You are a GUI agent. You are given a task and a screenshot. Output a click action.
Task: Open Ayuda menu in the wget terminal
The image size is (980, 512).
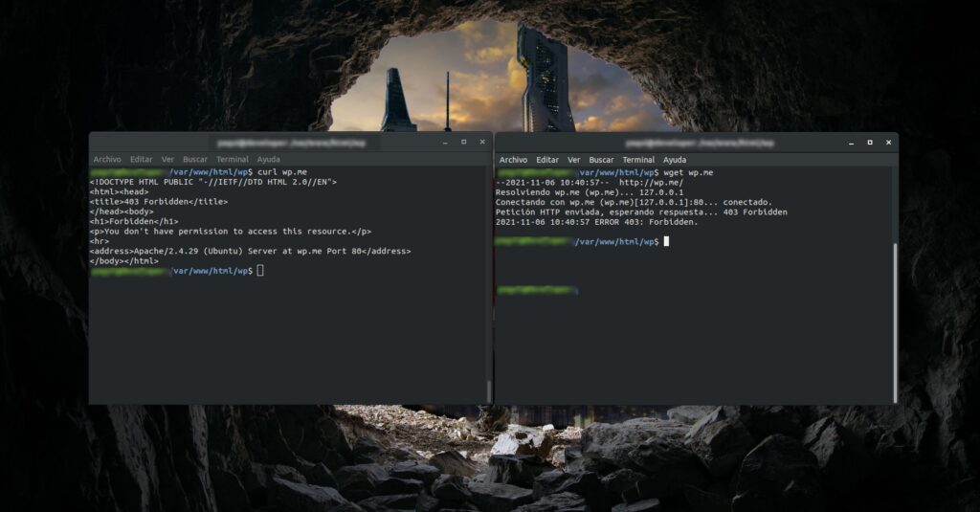[x=675, y=160]
